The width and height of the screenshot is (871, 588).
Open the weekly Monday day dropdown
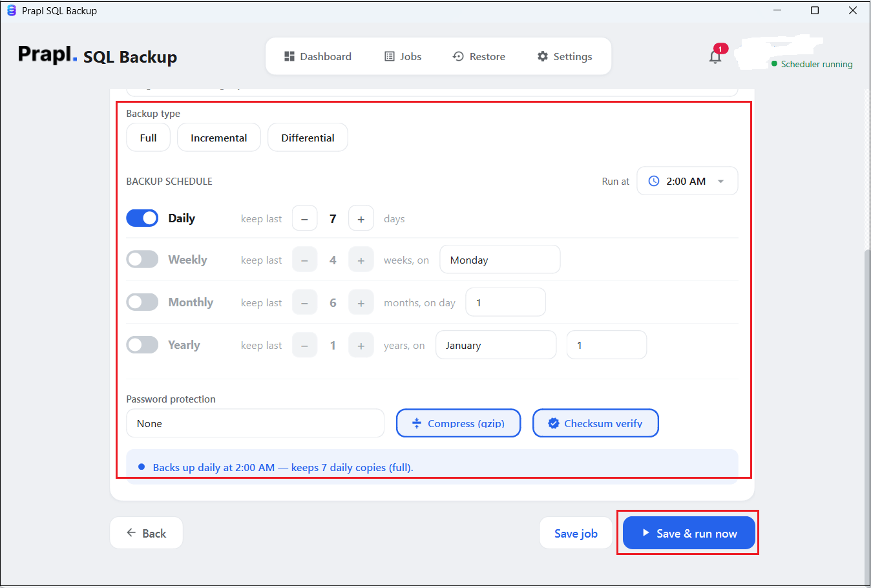500,260
